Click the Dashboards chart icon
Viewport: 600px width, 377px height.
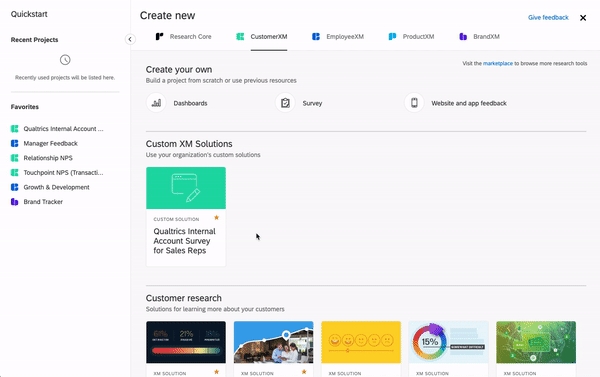click(x=156, y=103)
